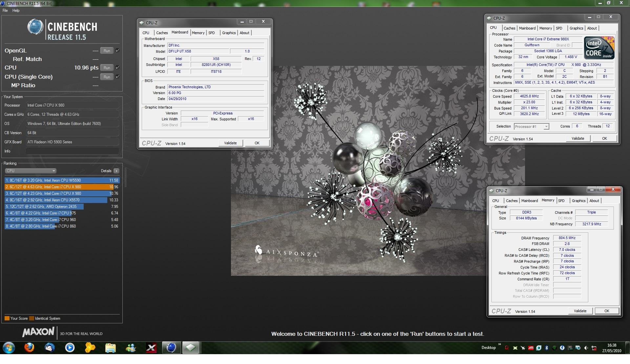Open Windows Live Messenger on taskbar
The image size is (630, 364).
131,348
